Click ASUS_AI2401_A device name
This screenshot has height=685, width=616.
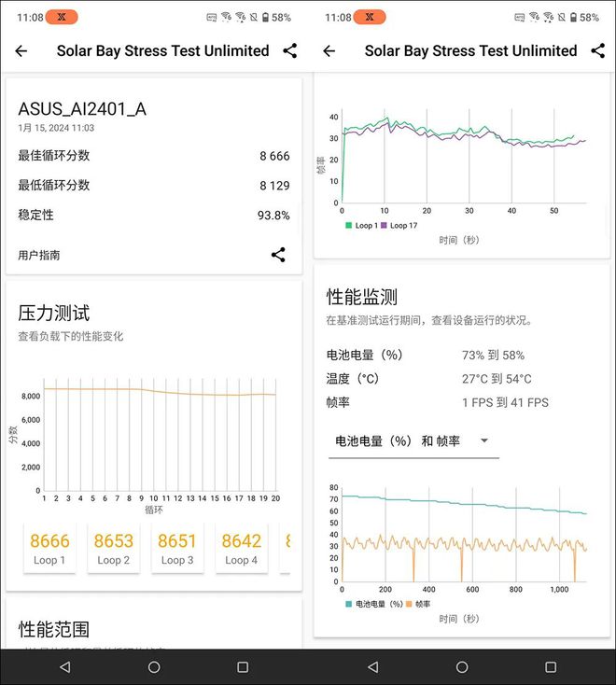[82, 109]
